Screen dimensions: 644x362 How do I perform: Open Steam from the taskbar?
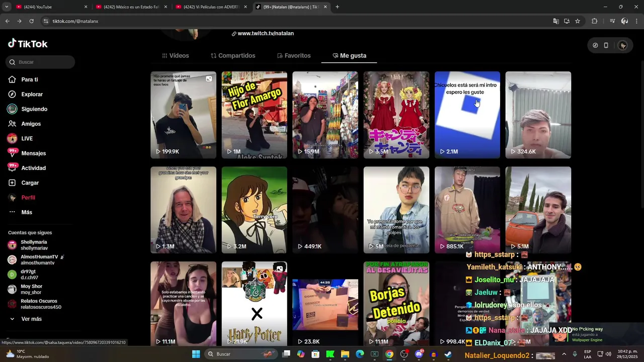tap(448, 354)
